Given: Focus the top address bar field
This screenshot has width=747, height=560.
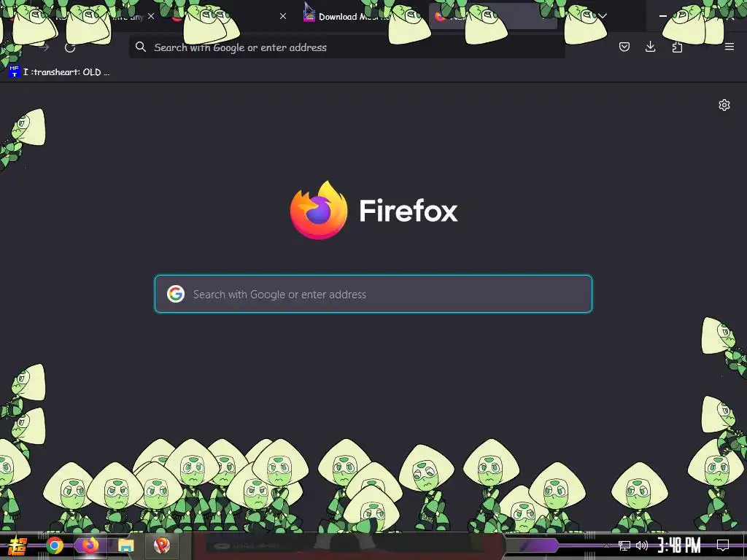Looking at the screenshot, I should (347, 47).
